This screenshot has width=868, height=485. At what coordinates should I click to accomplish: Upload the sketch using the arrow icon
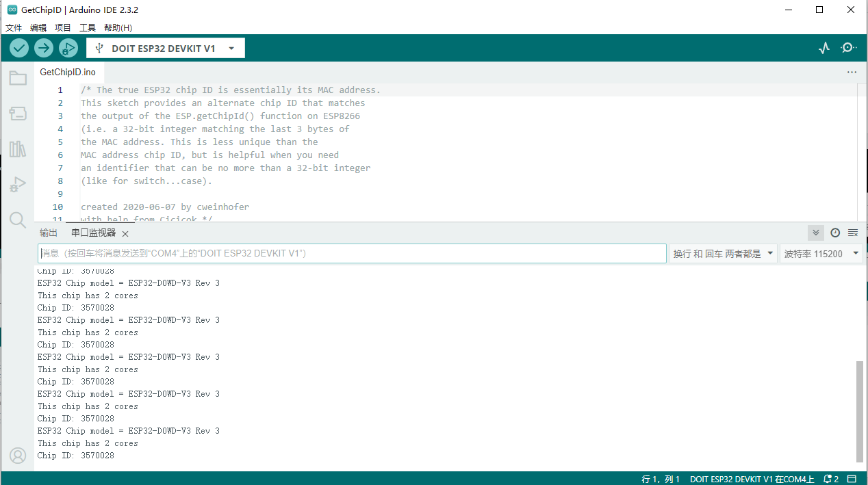click(x=43, y=48)
